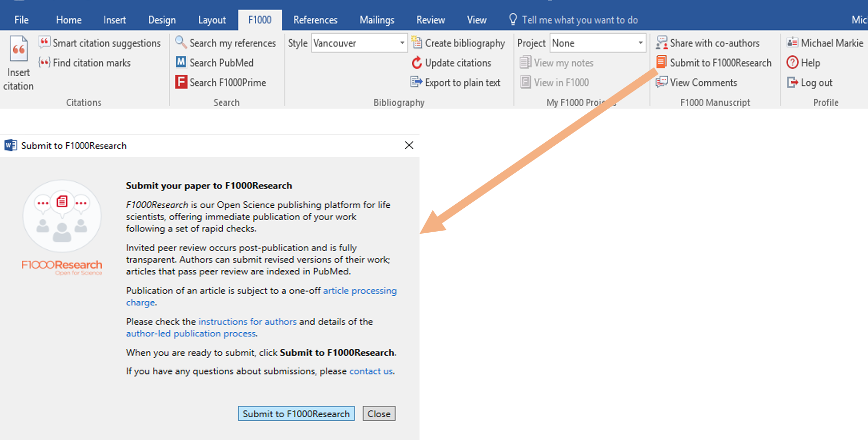Click the 'Bibliography' group label
The height and width of the screenshot is (440, 868).
click(x=399, y=103)
